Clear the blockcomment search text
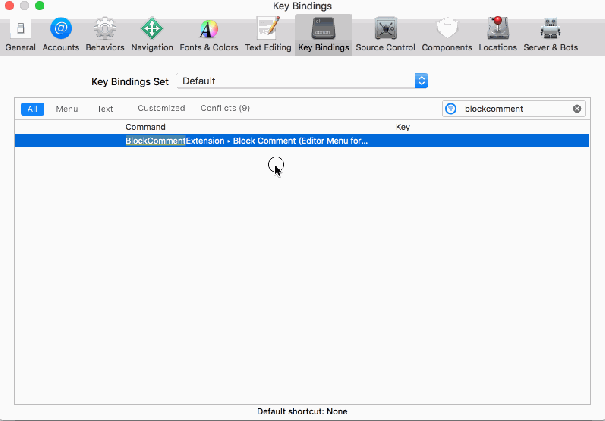The image size is (605, 421). click(577, 108)
